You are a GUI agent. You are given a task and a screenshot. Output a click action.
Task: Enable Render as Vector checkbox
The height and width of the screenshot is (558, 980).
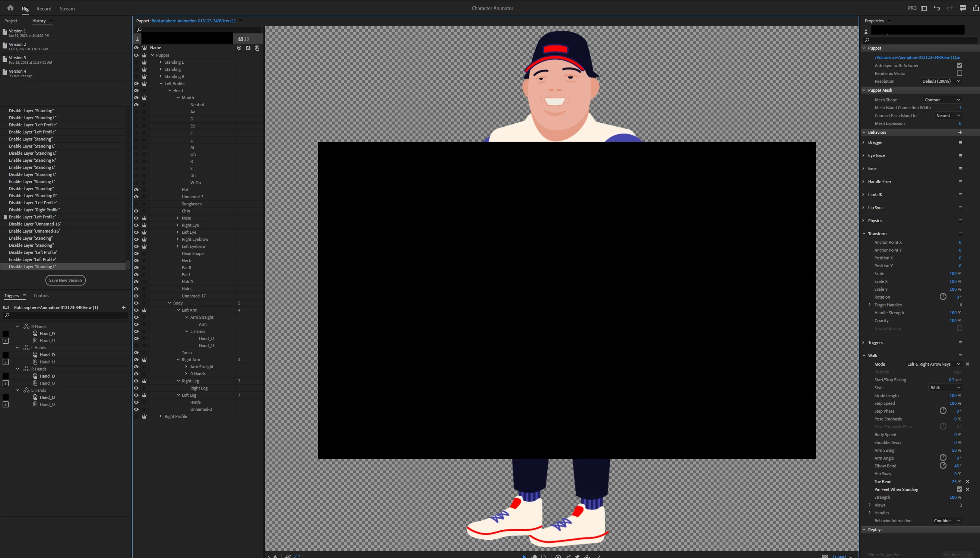point(959,73)
